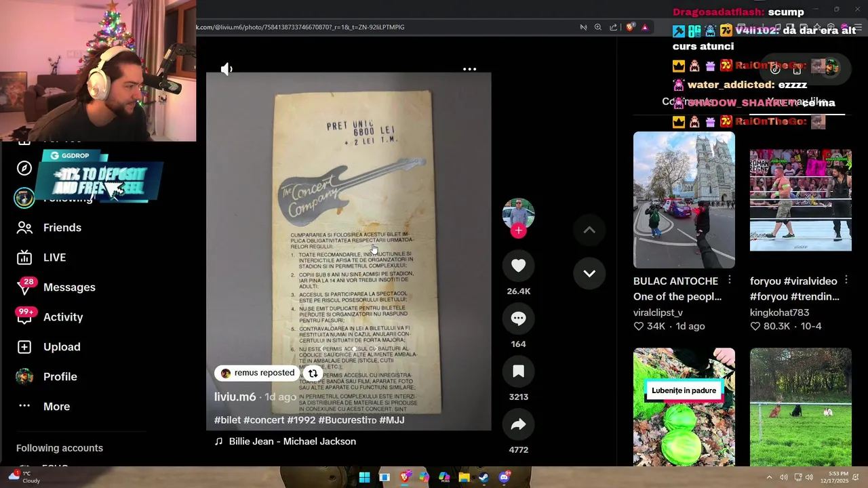
Task: Open Task View on the taskbar
Action: click(384, 478)
